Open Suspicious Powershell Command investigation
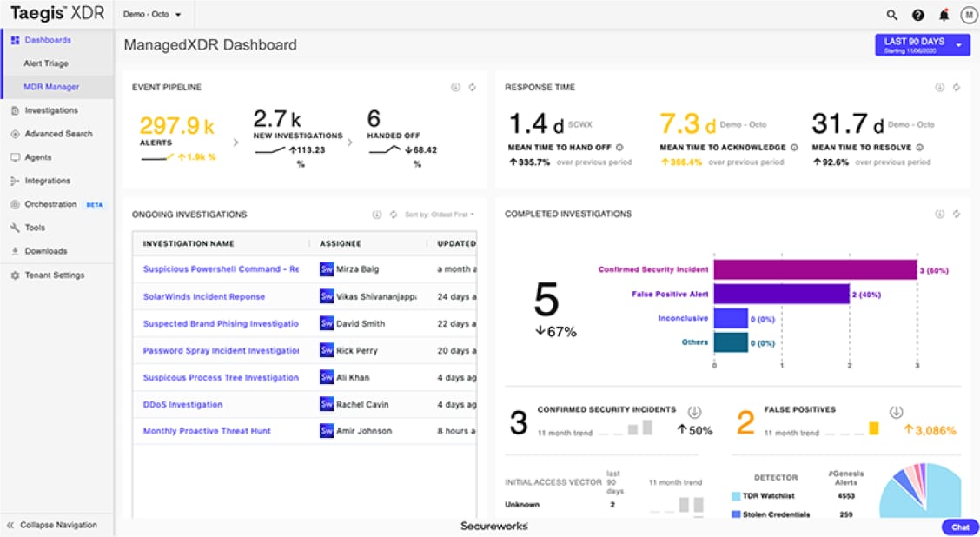This screenshot has width=980, height=537. coord(221,269)
